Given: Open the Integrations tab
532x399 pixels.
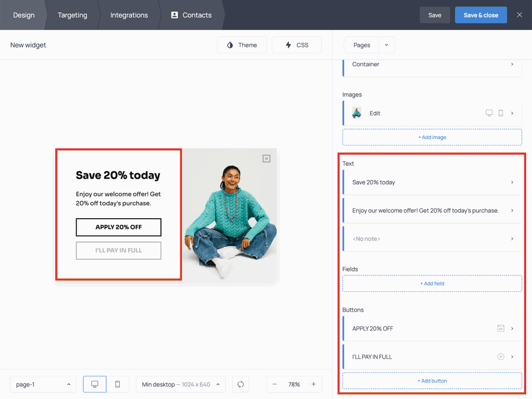Looking at the screenshot, I should point(129,15).
